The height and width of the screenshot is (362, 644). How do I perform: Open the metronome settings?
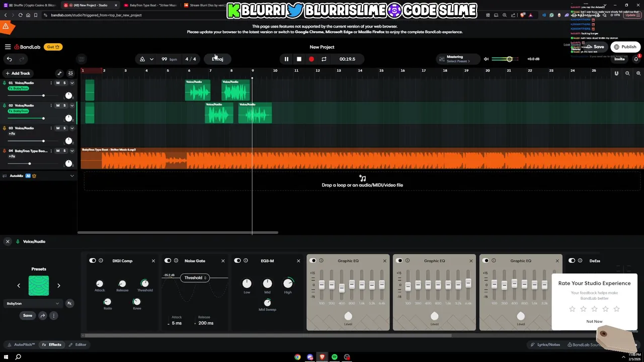[142, 59]
